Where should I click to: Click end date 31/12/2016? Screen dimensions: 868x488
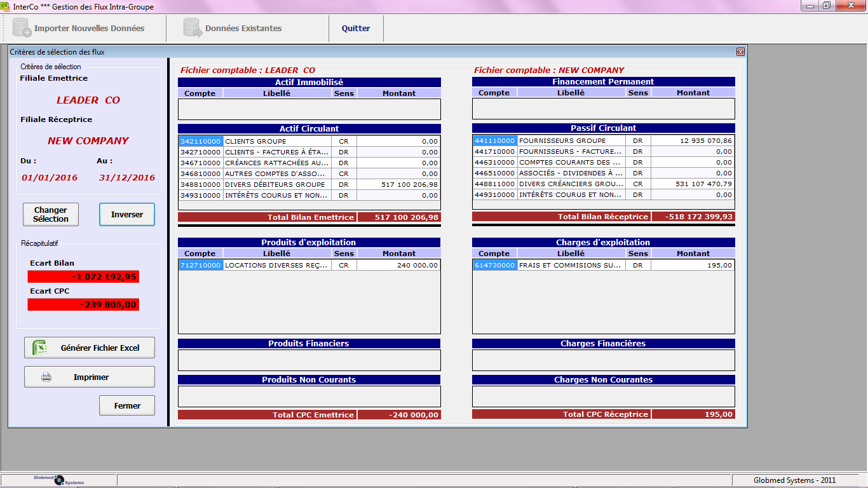click(127, 177)
